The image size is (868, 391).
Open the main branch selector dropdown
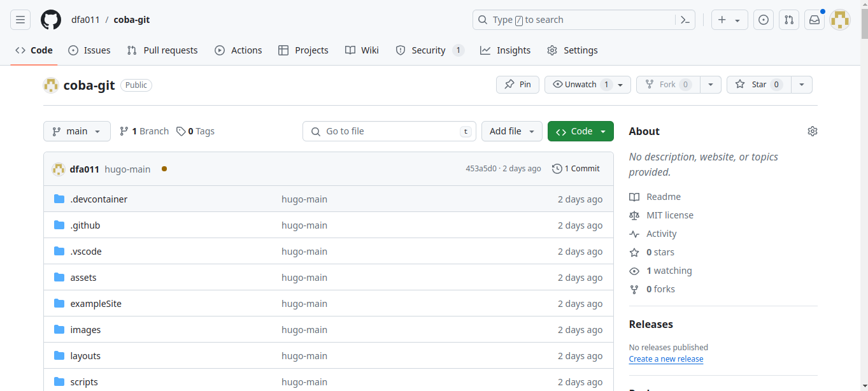[x=77, y=131]
